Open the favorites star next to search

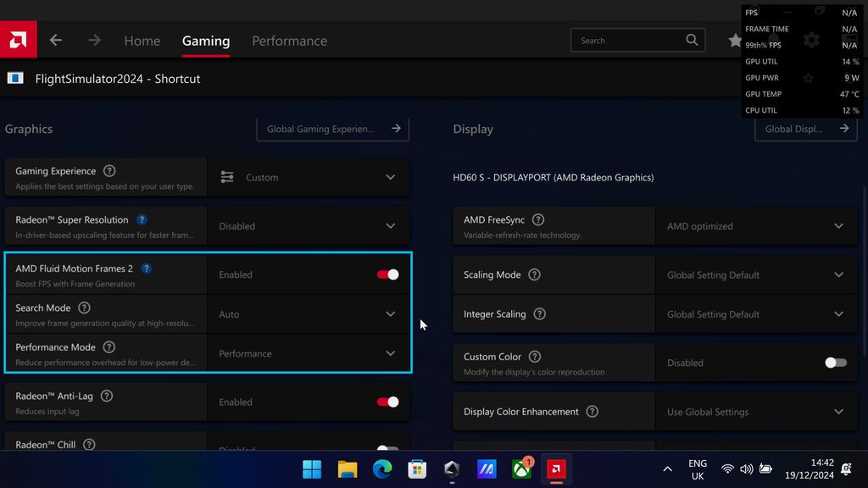(x=736, y=40)
